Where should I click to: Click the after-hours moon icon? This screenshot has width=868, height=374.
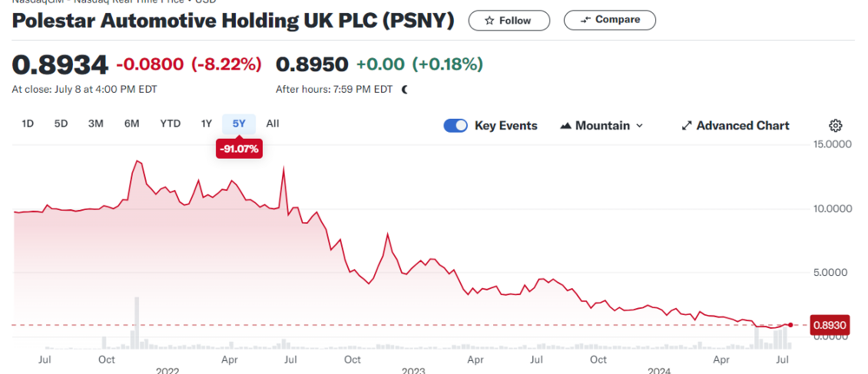(404, 89)
